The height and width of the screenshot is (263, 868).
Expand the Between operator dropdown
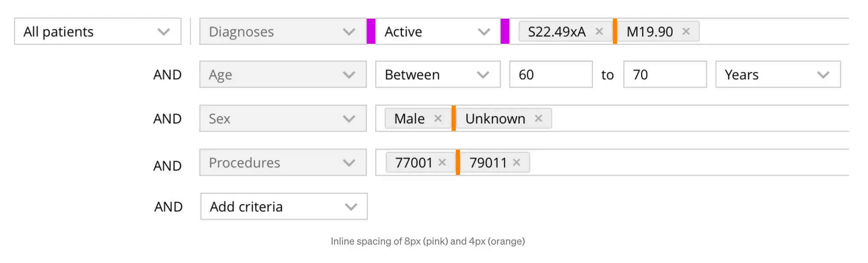[x=437, y=75]
